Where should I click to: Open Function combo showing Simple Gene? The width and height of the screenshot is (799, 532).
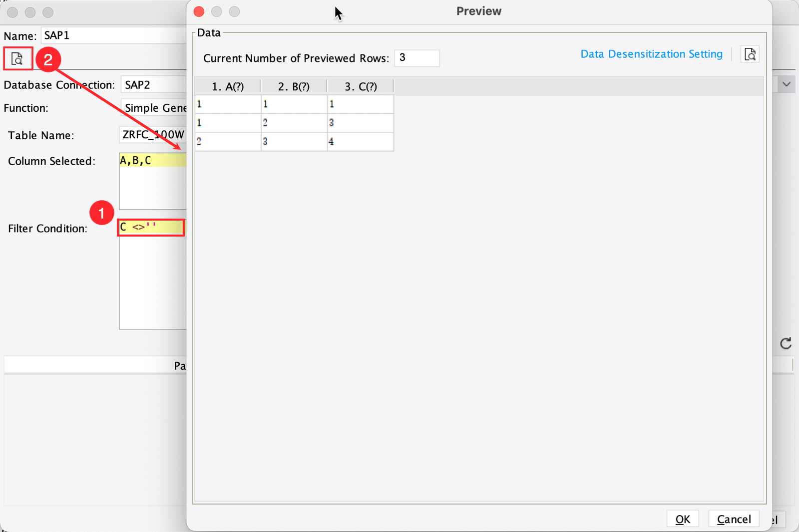[153, 108]
